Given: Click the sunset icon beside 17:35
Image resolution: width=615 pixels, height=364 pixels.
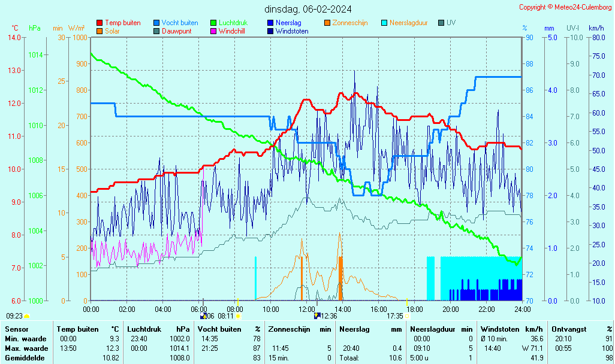Looking at the screenshot, I should (407, 316).
